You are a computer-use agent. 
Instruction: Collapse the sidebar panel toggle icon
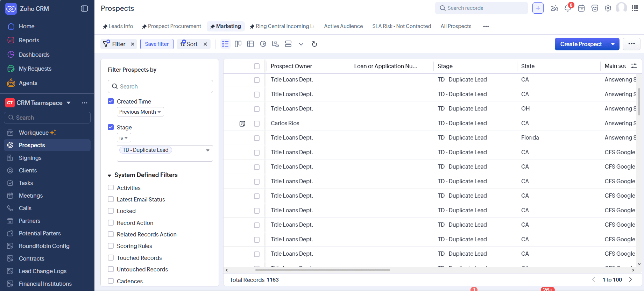point(84,8)
